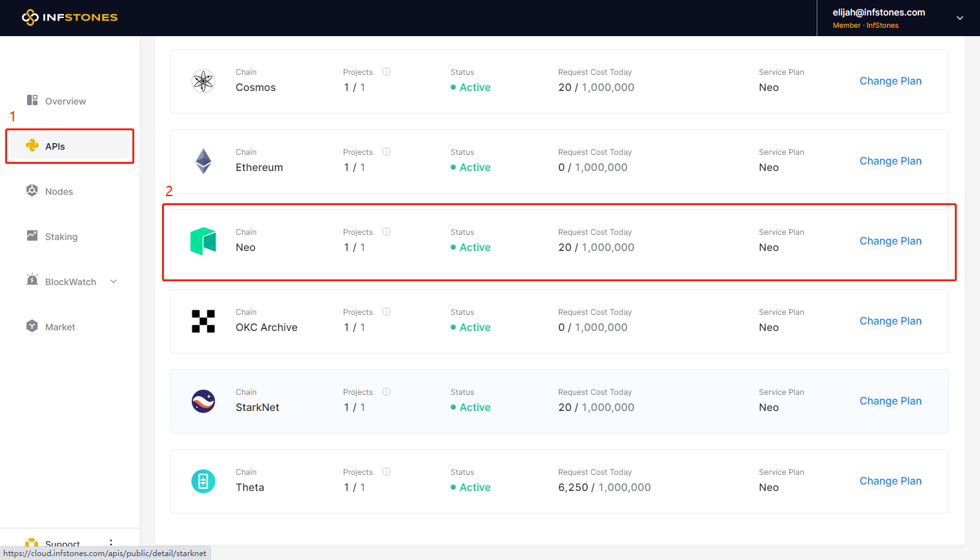This screenshot has width=980, height=560.
Task: Click Change Plan for OKC Archive
Action: click(x=890, y=321)
